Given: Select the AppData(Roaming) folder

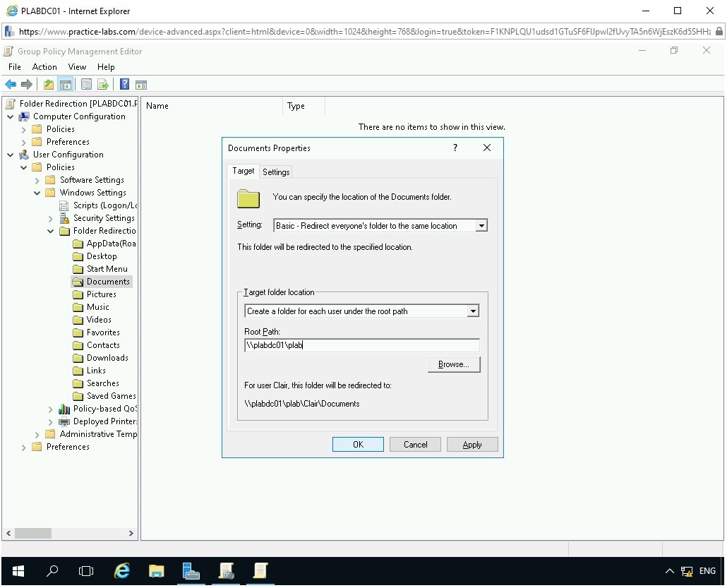Looking at the screenshot, I should 104,244.
